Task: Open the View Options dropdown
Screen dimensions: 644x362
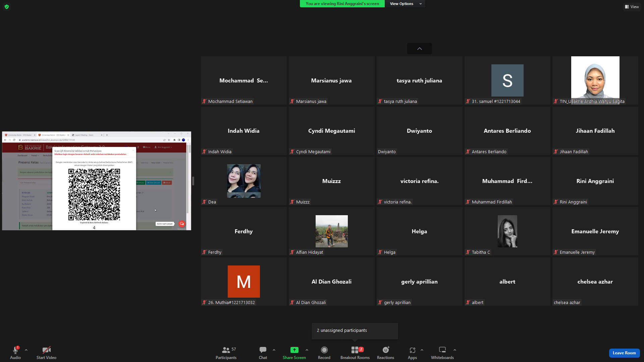Action: pos(406,4)
